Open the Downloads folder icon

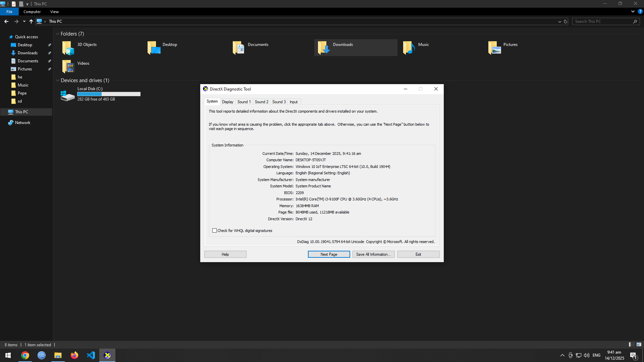click(324, 48)
